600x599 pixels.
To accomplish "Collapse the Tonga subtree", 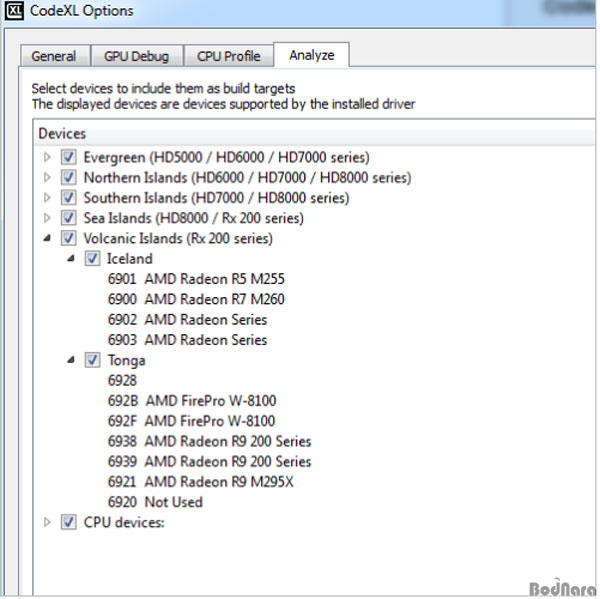I will tap(71, 360).
